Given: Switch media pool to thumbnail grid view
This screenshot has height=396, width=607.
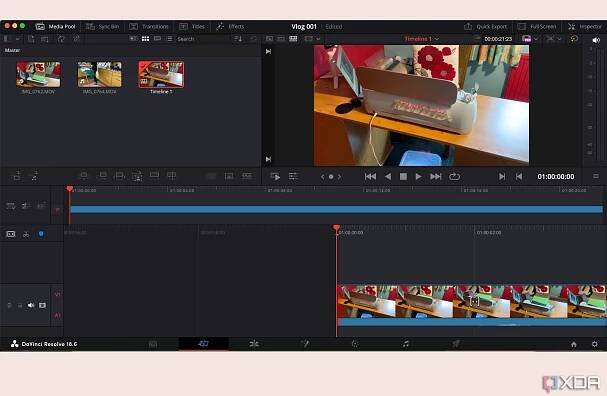Looking at the screenshot, I should coord(146,39).
